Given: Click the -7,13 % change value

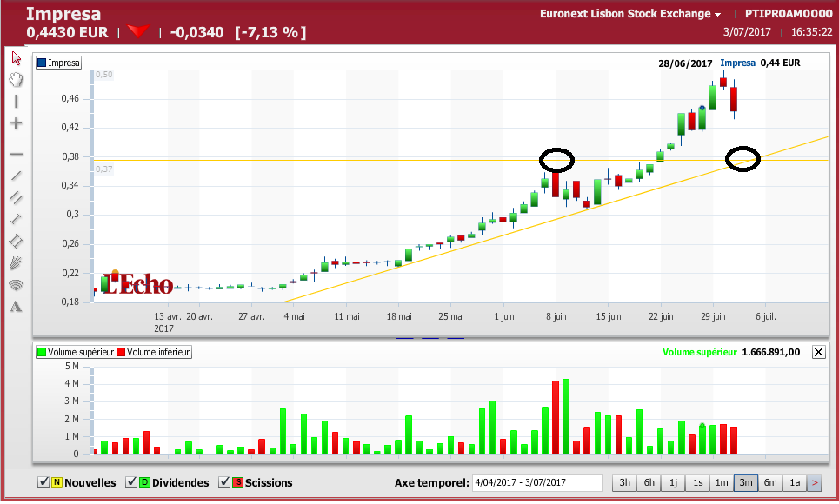Looking at the screenshot, I should pyautogui.click(x=270, y=33).
